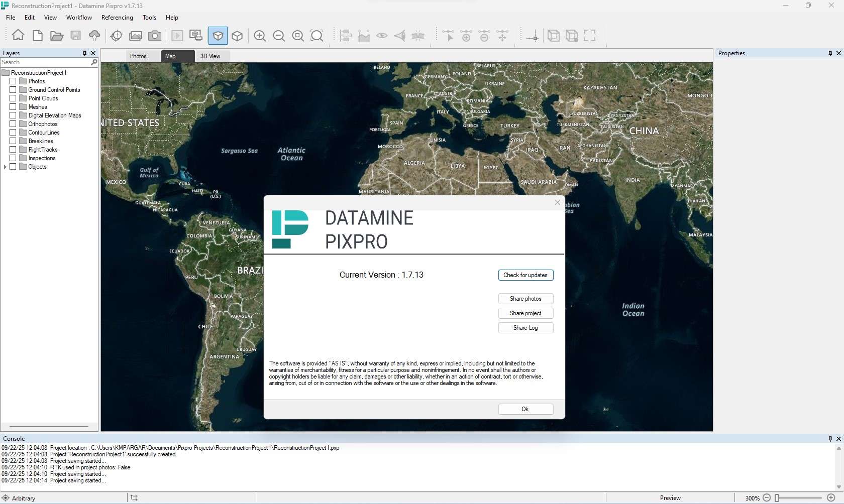
Task: Click the Layers panel Search field
Action: pos(45,62)
